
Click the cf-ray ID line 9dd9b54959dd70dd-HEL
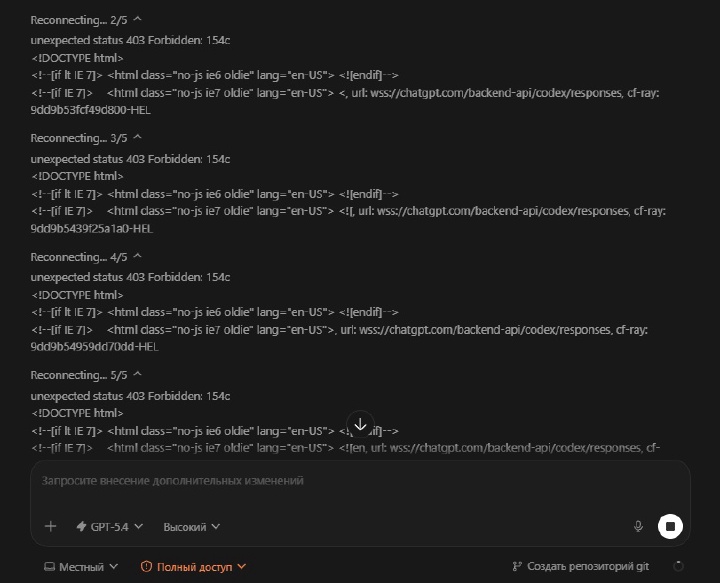(x=95, y=347)
